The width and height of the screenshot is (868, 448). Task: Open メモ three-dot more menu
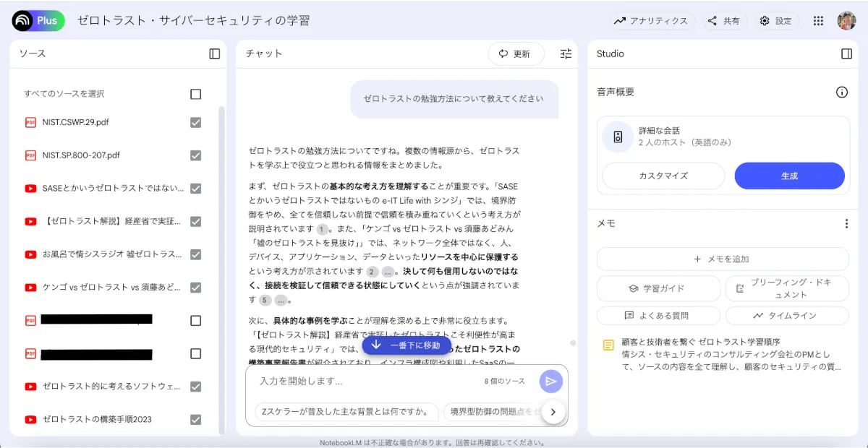point(846,224)
